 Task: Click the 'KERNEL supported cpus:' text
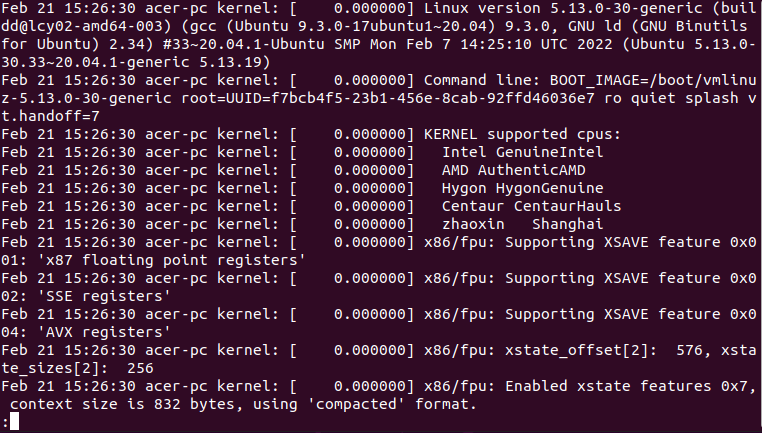tap(522, 134)
